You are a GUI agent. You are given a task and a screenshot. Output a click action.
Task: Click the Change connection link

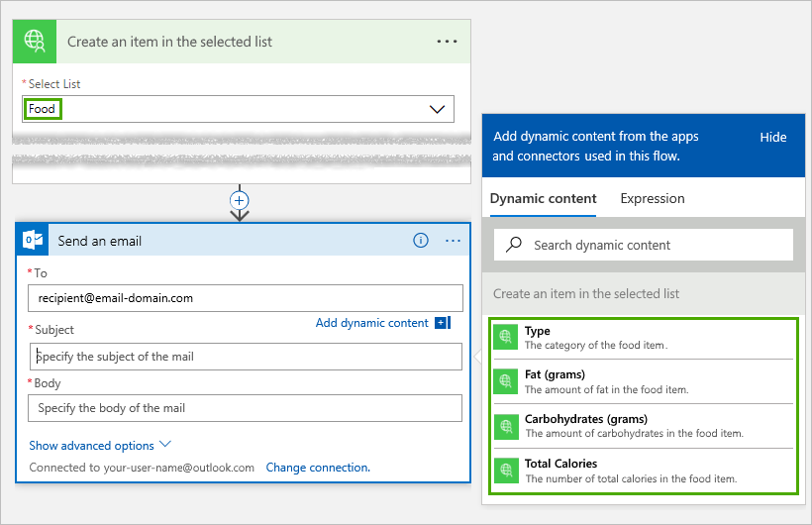click(318, 468)
